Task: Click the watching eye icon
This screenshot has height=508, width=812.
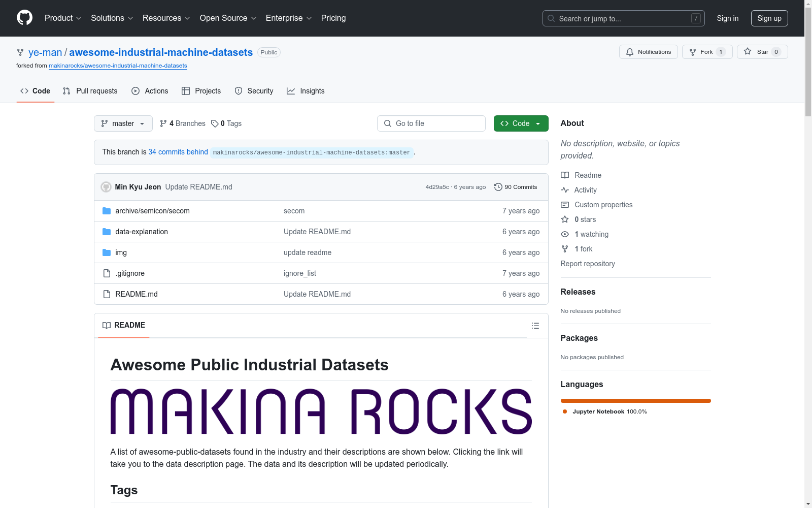Action: [565, 234]
